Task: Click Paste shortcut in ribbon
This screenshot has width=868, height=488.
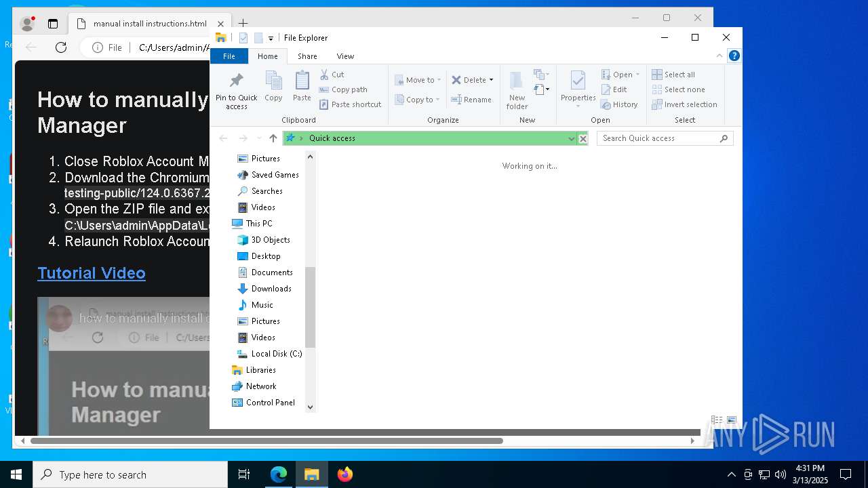Action: pos(350,104)
